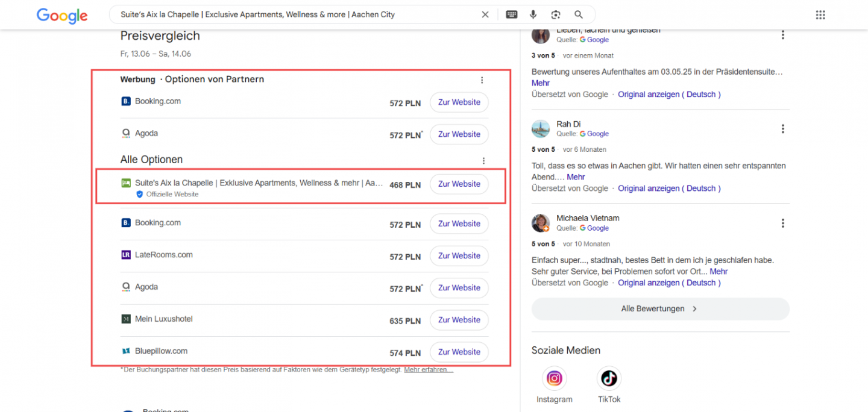This screenshot has height=412, width=868.
Task: Open the Google apps grid icon
Action: point(820,14)
